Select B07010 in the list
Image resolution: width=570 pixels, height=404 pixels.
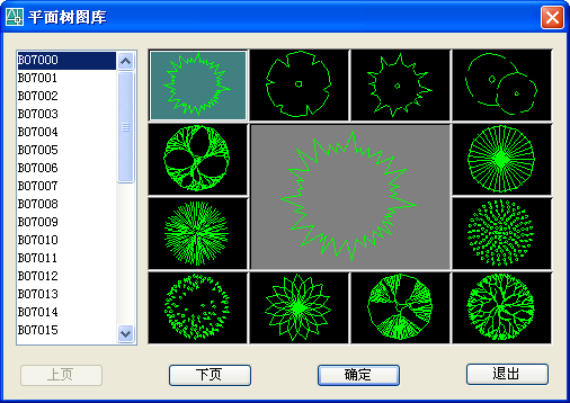(67, 240)
